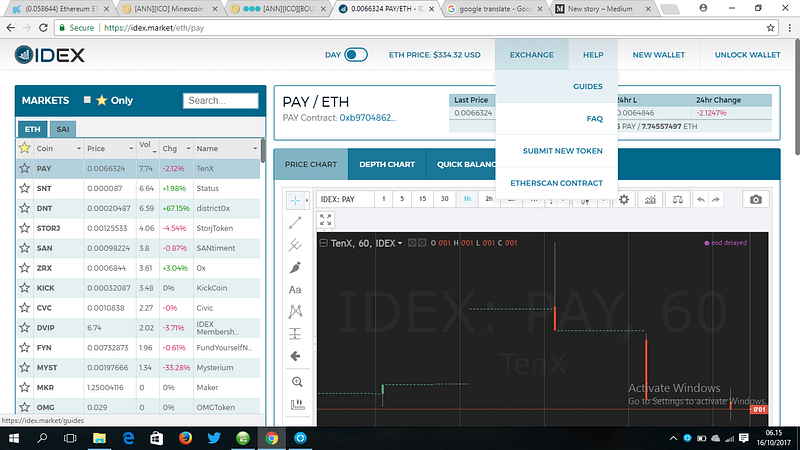
Task: Take a chart snapshot with camera
Action: 756,199
